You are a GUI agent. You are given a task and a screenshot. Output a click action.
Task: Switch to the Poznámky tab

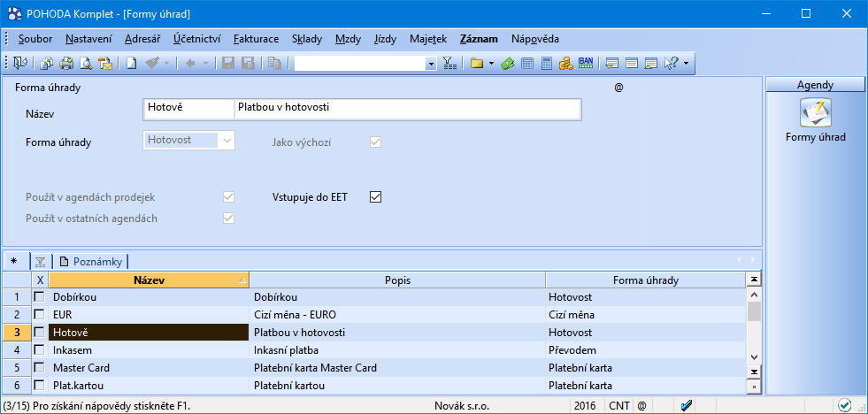tap(90, 261)
